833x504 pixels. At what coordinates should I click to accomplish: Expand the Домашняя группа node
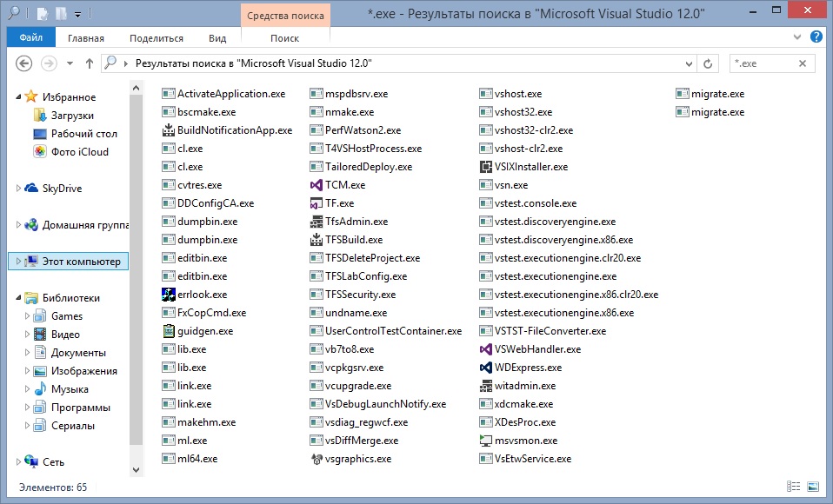pos(18,225)
